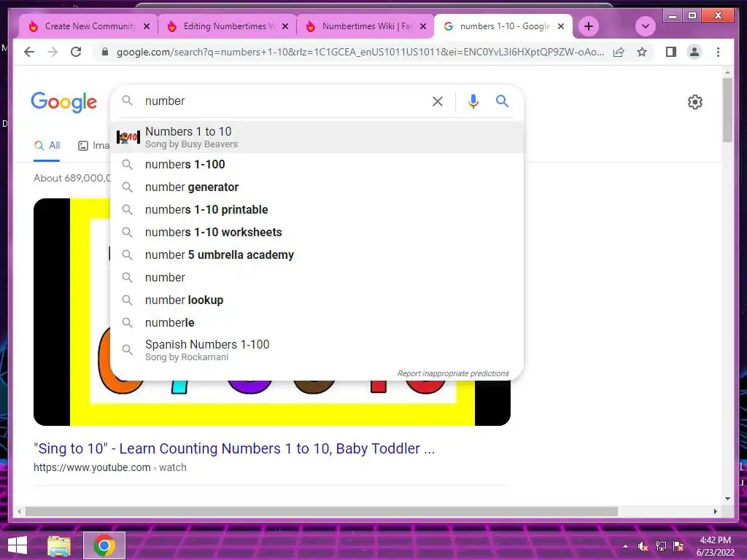
Task: Open the Action Center flag icon
Action: (678, 546)
